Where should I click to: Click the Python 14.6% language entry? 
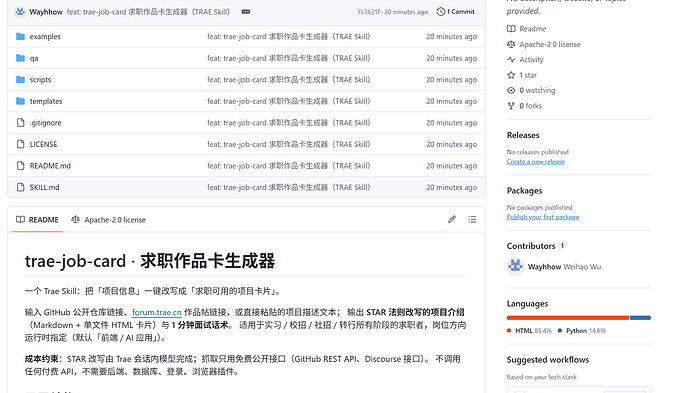(582, 331)
